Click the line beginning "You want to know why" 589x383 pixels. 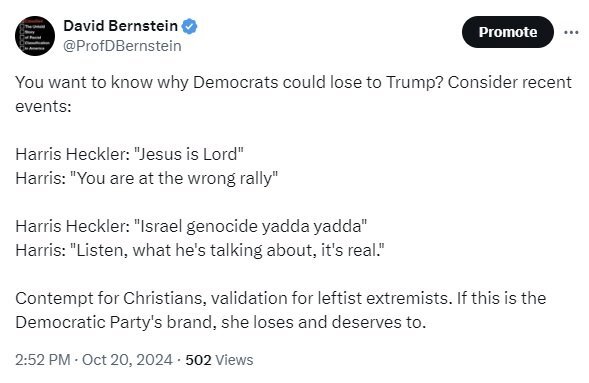[293, 83]
